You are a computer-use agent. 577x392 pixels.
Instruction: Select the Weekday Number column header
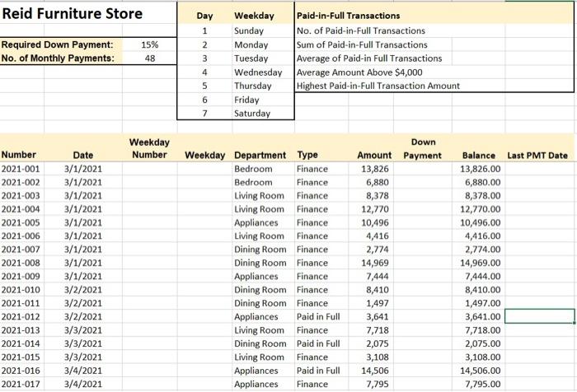coord(149,148)
